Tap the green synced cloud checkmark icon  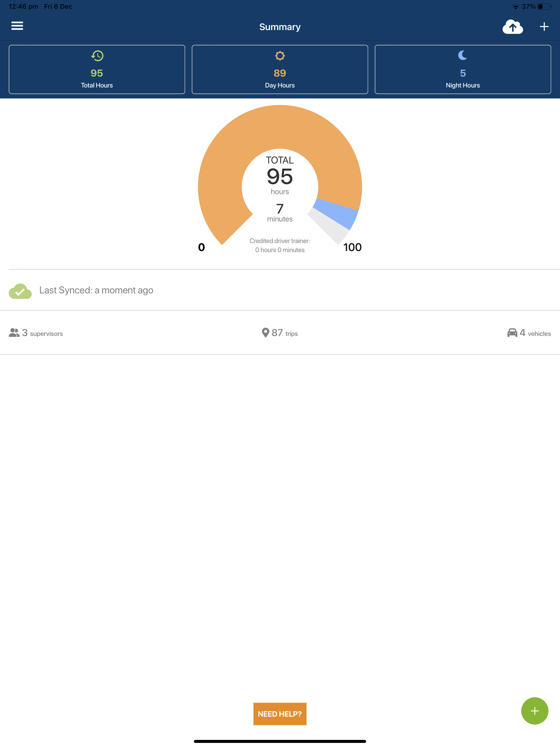20,291
